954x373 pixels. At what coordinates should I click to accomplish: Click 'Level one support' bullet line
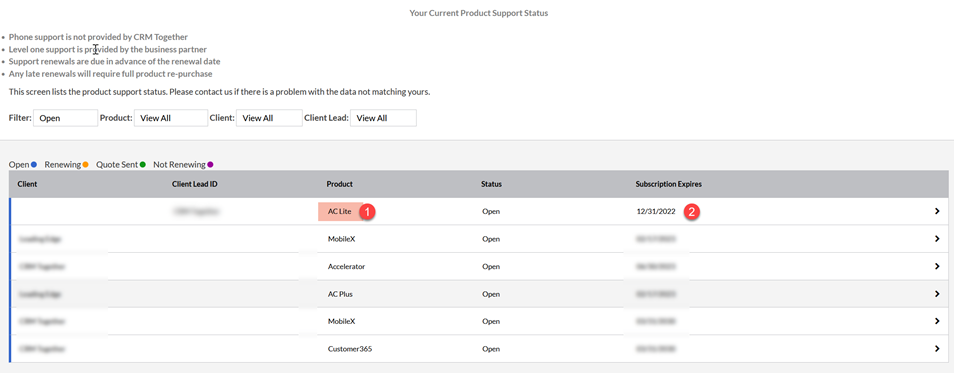[x=108, y=49]
